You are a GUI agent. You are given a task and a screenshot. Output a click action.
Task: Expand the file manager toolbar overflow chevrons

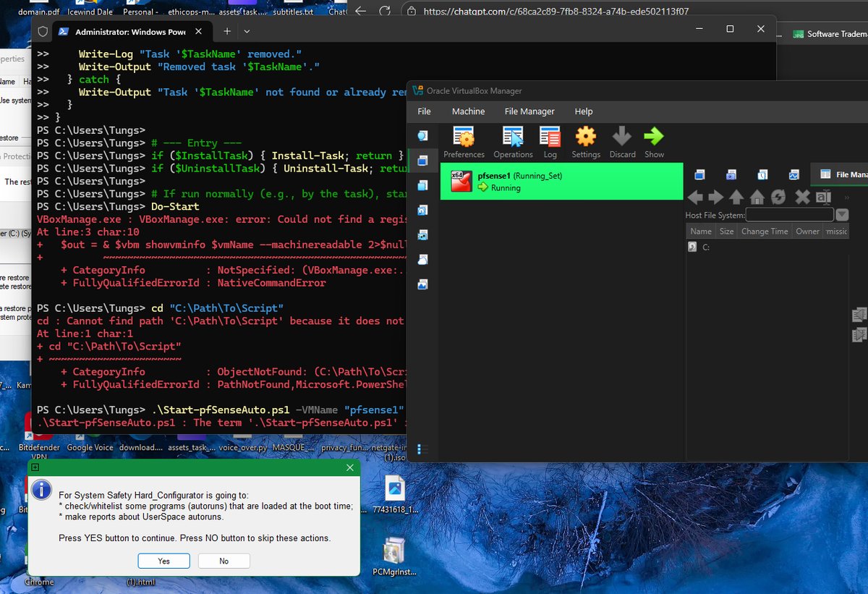coord(847,197)
